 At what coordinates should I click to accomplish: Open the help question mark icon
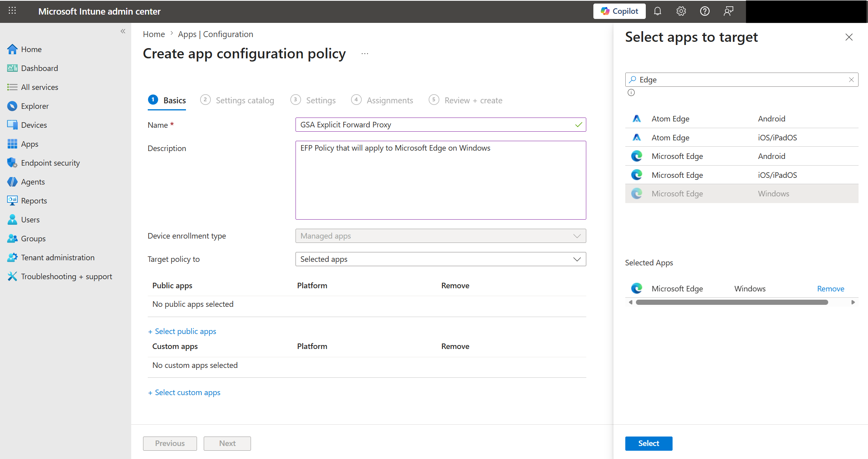[x=705, y=11]
